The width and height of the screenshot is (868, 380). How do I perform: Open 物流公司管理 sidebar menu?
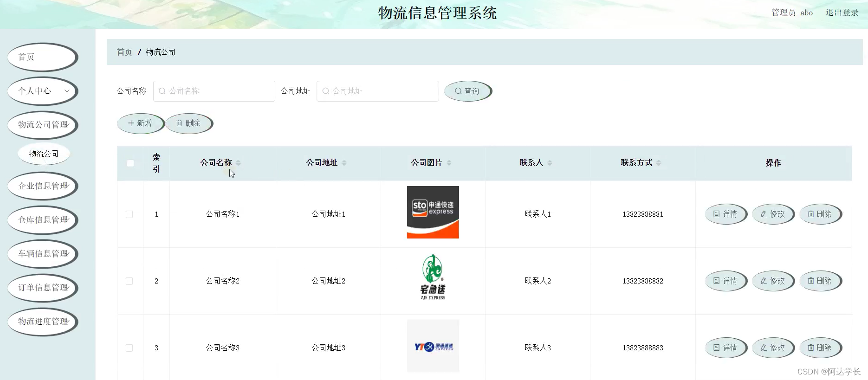pos(42,125)
